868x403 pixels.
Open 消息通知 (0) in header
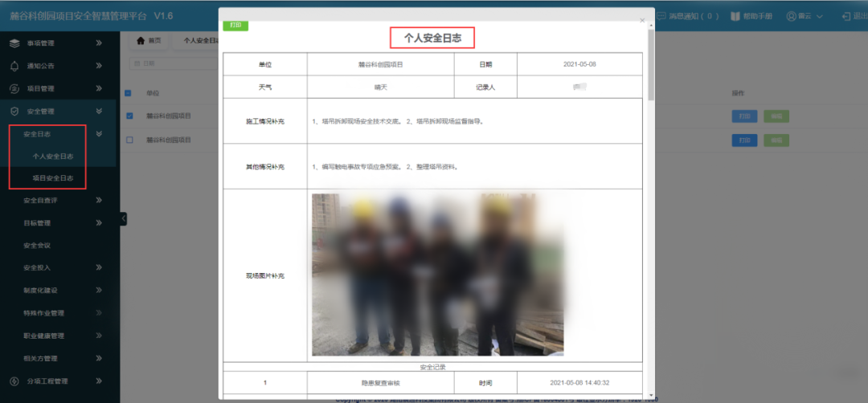click(688, 16)
